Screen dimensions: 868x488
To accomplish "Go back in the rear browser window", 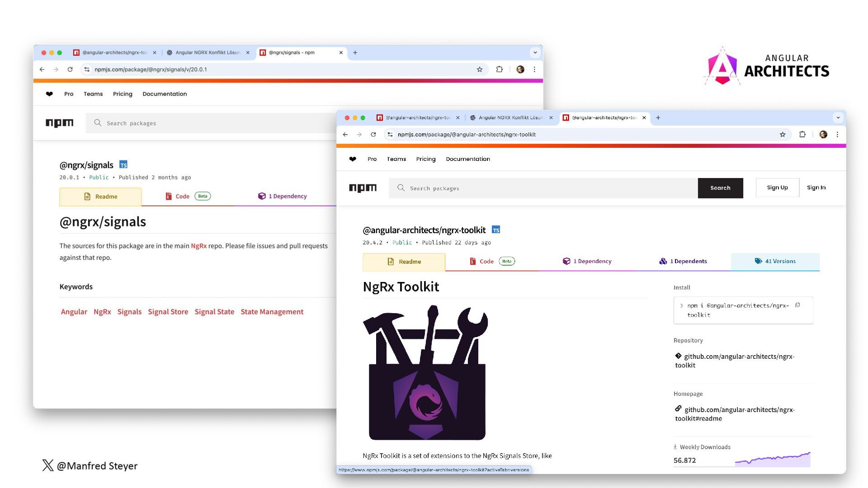I will click(42, 70).
